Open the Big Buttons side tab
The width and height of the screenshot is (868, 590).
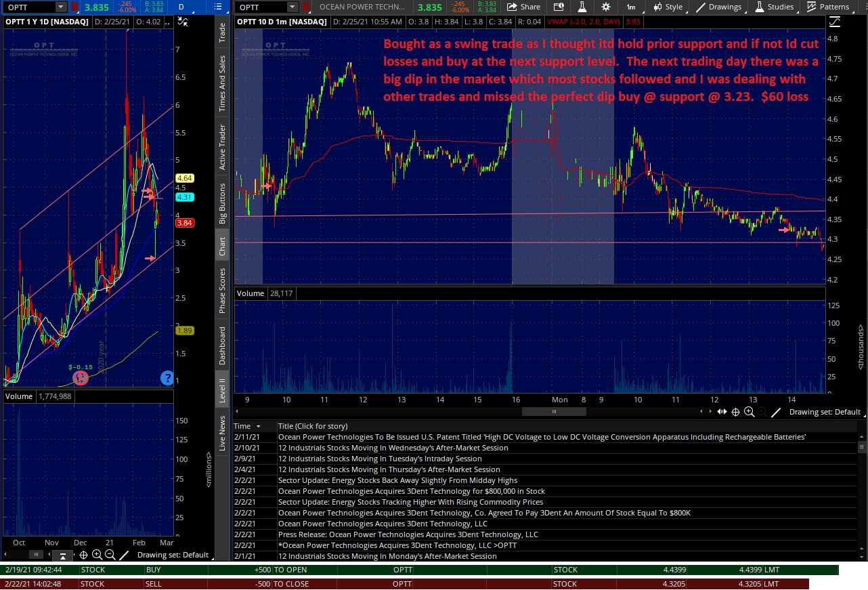click(x=222, y=203)
